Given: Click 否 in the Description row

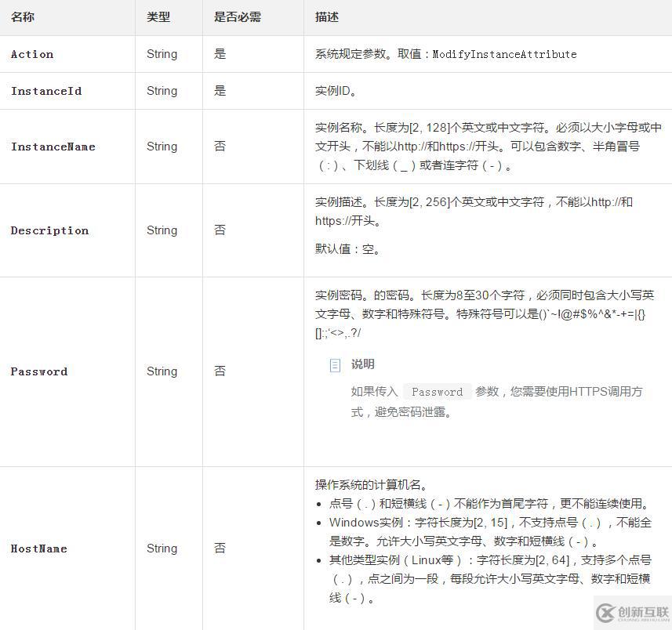Looking at the screenshot, I should pos(220,230).
